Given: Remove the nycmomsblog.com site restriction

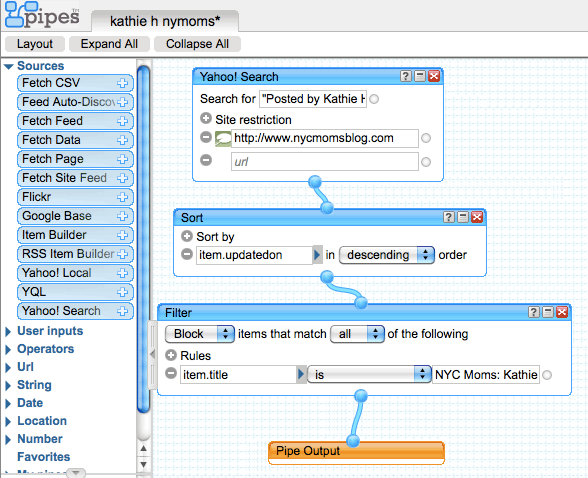Looking at the screenshot, I should click(x=206, y=137).
